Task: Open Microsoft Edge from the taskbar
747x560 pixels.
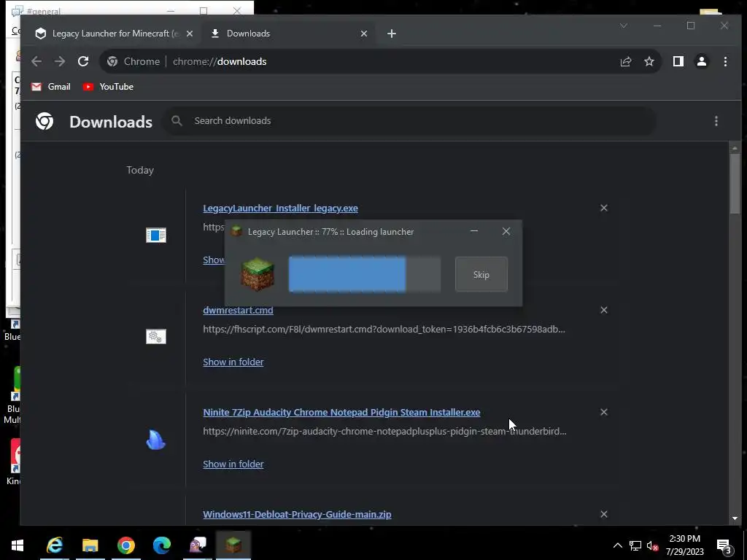Action: 162,545
